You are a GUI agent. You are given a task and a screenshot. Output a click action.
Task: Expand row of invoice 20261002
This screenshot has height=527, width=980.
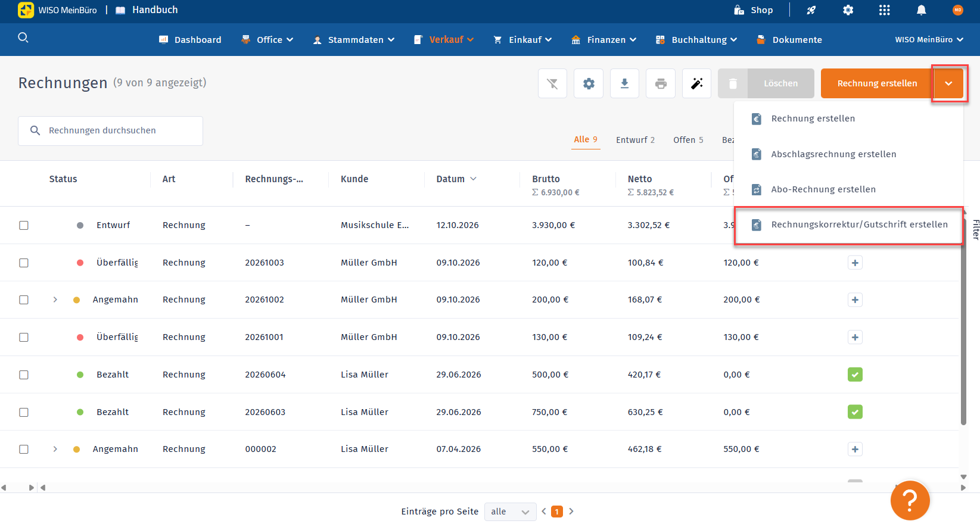pyautogui.click(x=55, y=300)
